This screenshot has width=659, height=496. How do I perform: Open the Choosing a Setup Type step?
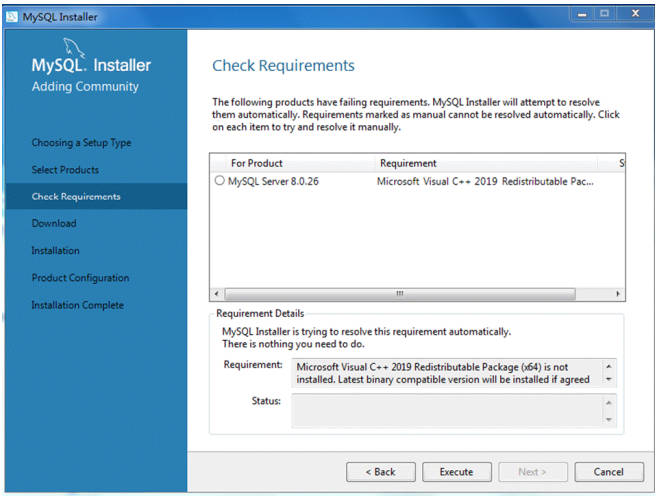[82, 143]
